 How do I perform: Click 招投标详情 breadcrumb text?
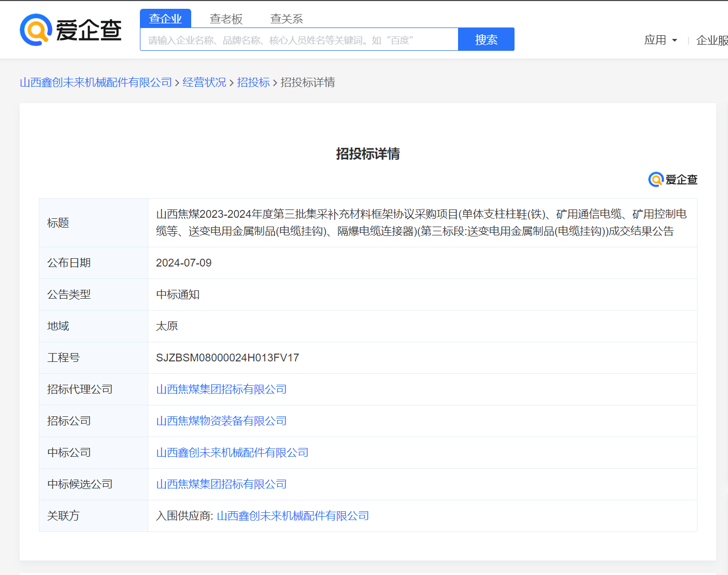coord(308,82)
